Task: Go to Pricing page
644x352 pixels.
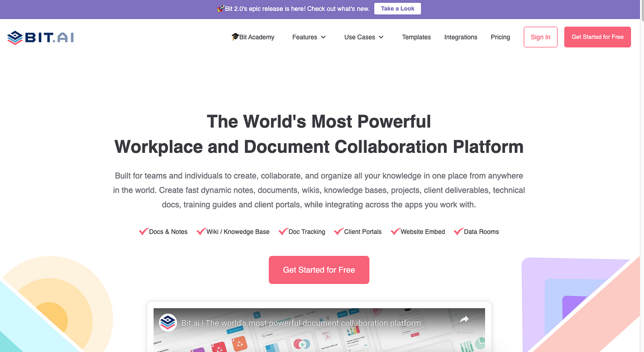Action: (500, 37)
